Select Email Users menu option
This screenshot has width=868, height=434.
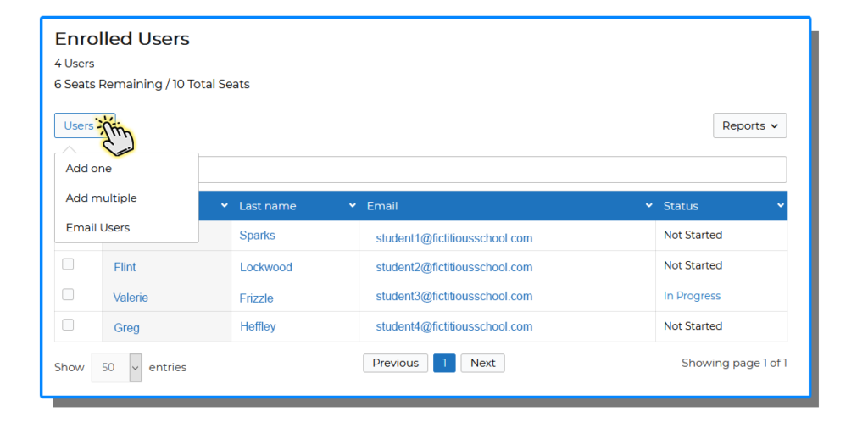[x=98, y=227]
